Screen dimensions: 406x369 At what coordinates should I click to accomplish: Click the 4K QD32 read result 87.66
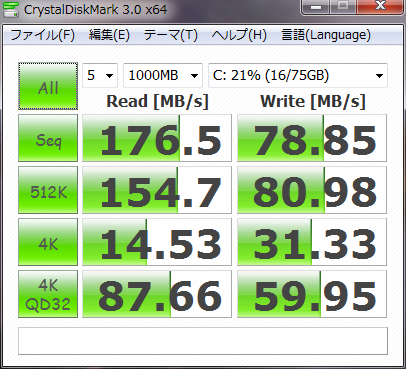(157, 294)
